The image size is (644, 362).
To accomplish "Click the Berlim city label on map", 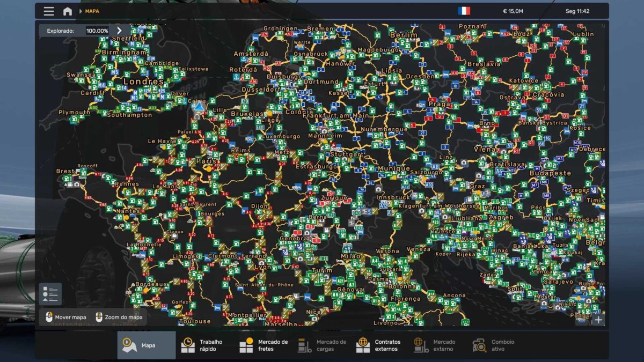I will 404,35.
